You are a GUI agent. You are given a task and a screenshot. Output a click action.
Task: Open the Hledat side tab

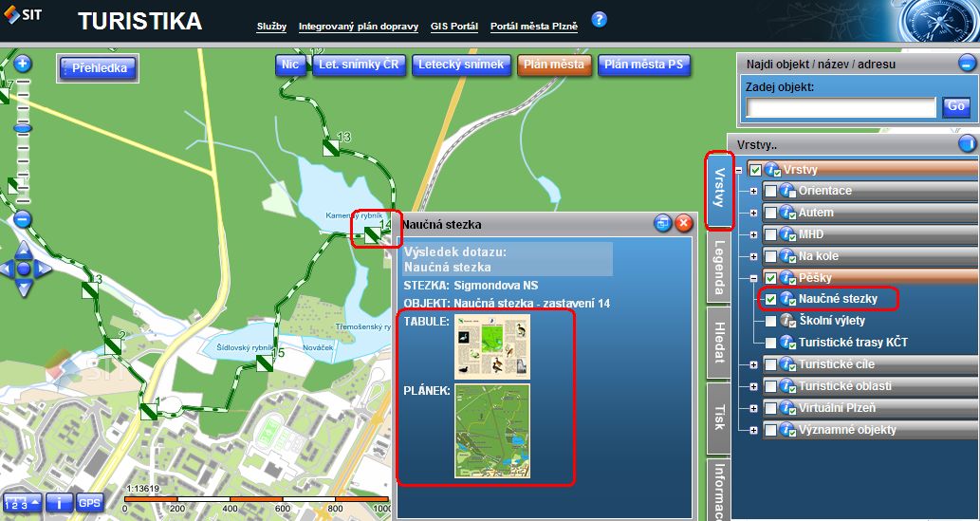click(720, 343)
